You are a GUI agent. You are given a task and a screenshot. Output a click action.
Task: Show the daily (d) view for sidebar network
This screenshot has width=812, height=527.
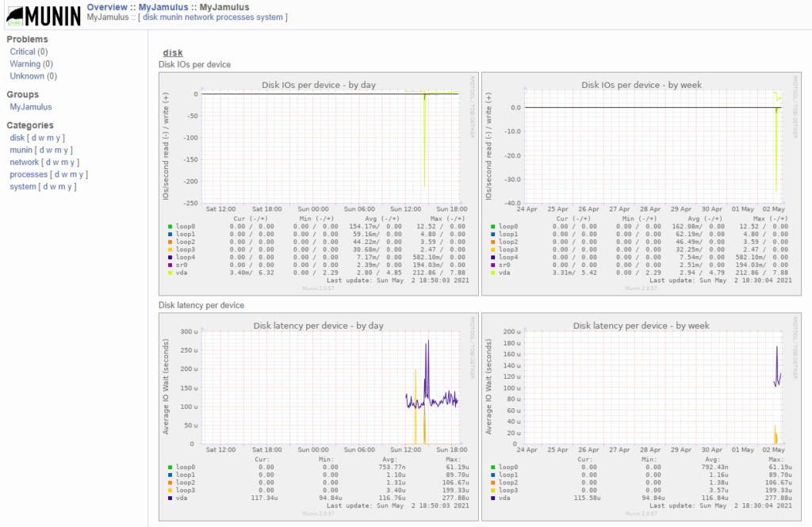pyautogui.click(x=48, y=162)
